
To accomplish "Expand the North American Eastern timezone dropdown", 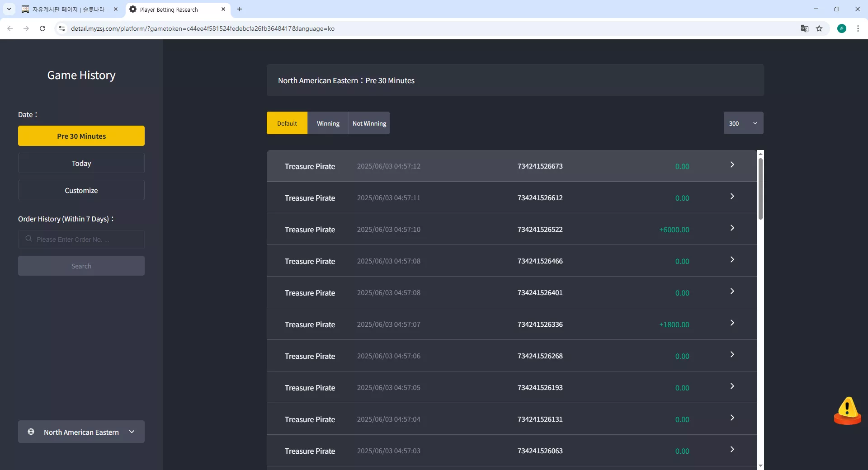I will pos(81,432).
